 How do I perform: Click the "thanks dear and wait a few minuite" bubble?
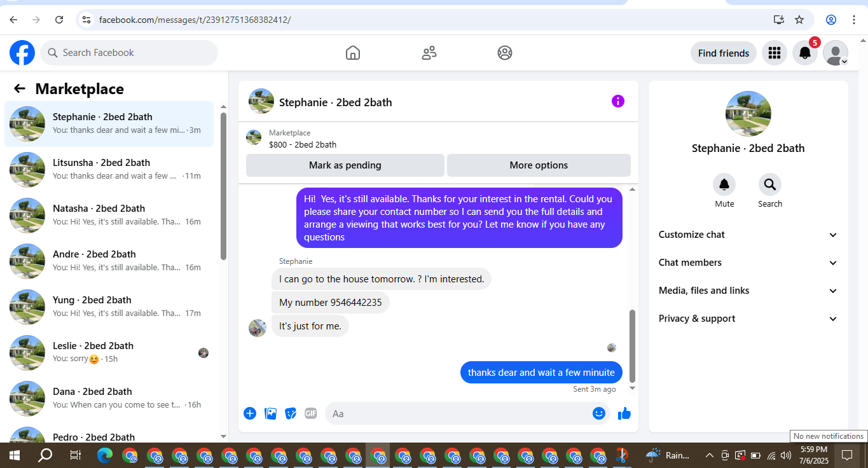[541, 373]
